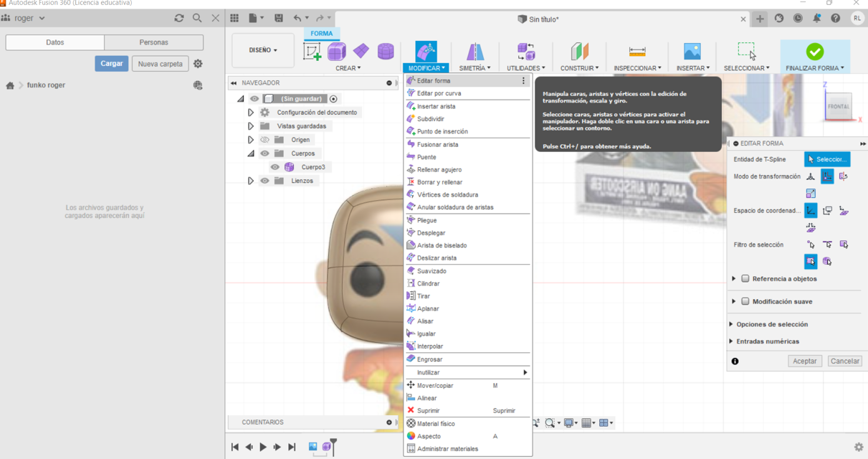The height and width of the screenshot is (459, 868).
Task: Click the Create Sketch icon in CREAR group
Action: click(x=312, y=51)
